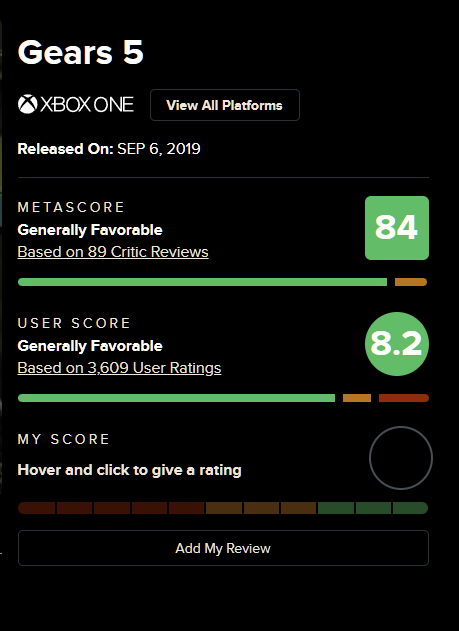This screenshot has height=631, width=459.
Task: Click the 8.2 User Score circle
Action: click(397, 344)
